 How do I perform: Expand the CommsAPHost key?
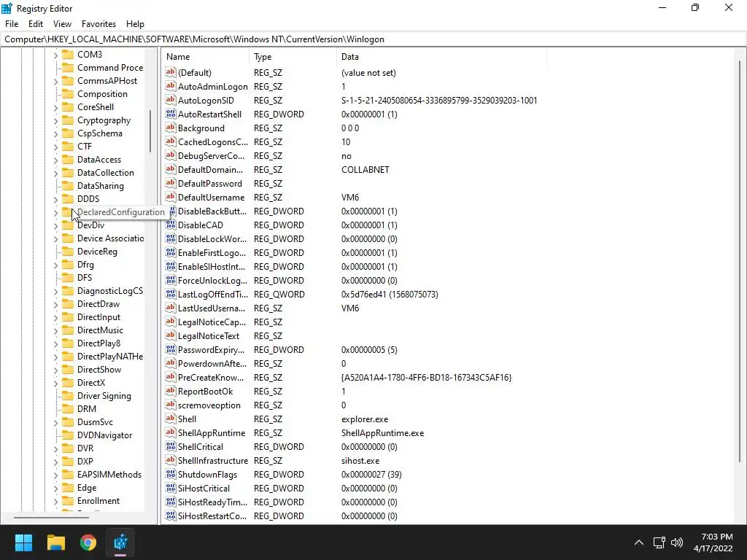click(x=55, y=81)
